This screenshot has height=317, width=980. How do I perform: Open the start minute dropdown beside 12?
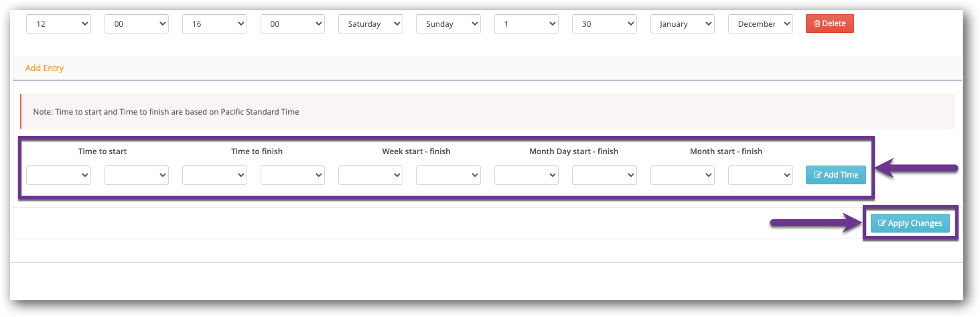tap(136, 23)
